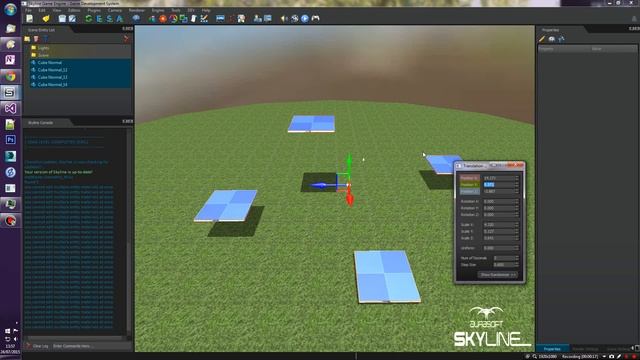Open the Help menu
The image size is (640, 360).
206,10
